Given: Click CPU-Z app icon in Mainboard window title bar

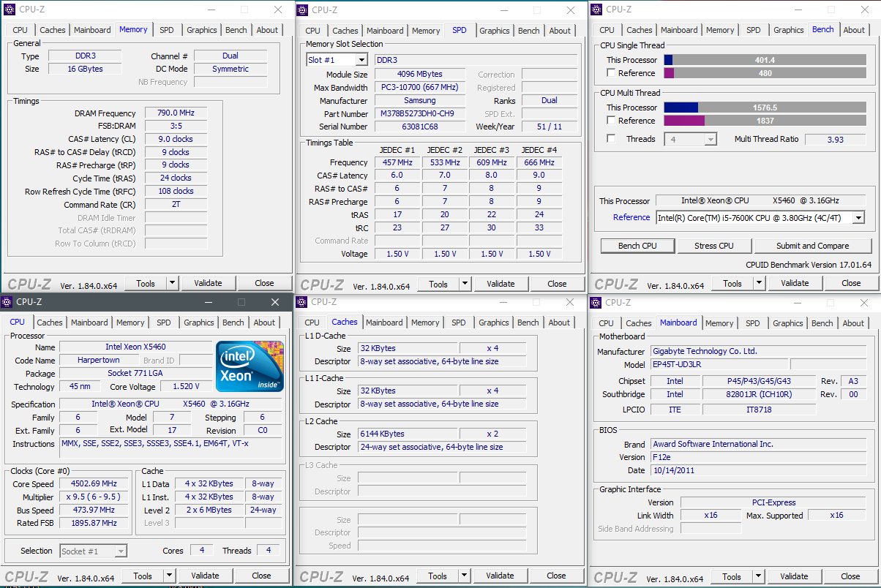Looking at the screenshot, I should point(597,302).
